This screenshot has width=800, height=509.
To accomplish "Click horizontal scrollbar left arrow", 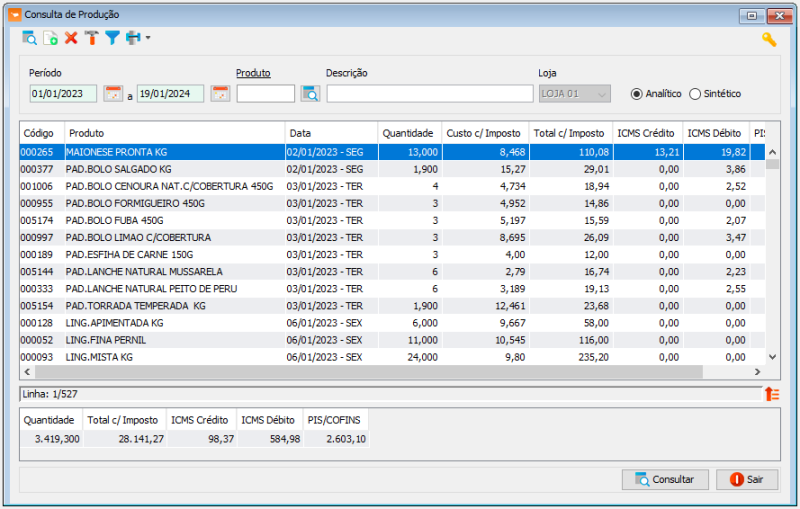I will (x=27, y=372).
